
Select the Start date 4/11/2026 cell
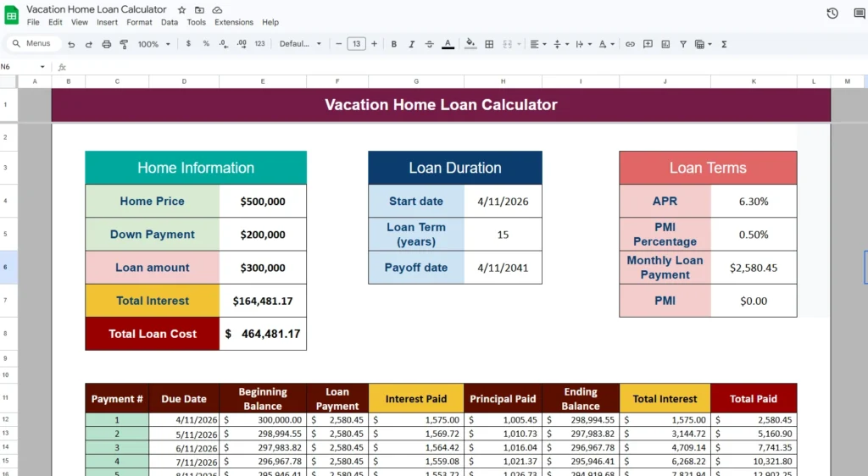coord(503,202)
